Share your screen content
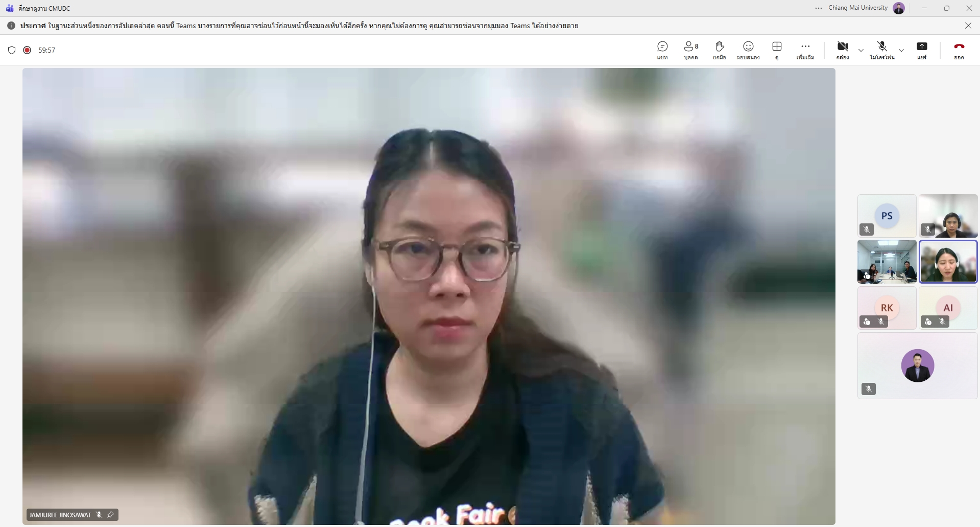This screenshot has width=980, height=527. [922, 50]
